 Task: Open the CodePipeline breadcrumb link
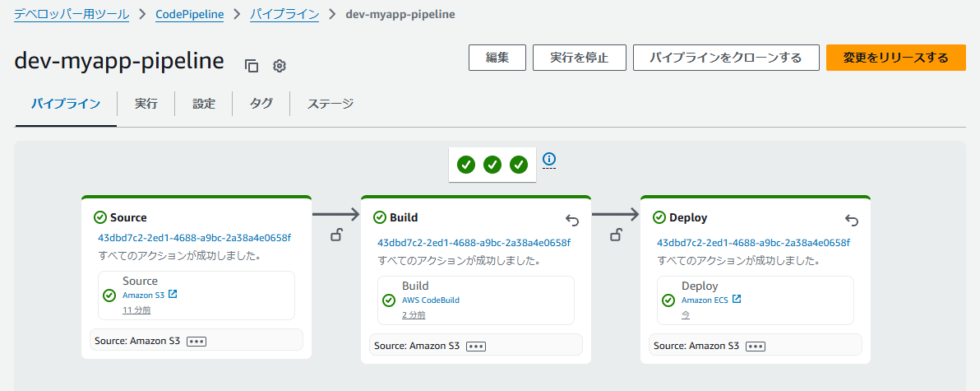(x=189, y=14)
